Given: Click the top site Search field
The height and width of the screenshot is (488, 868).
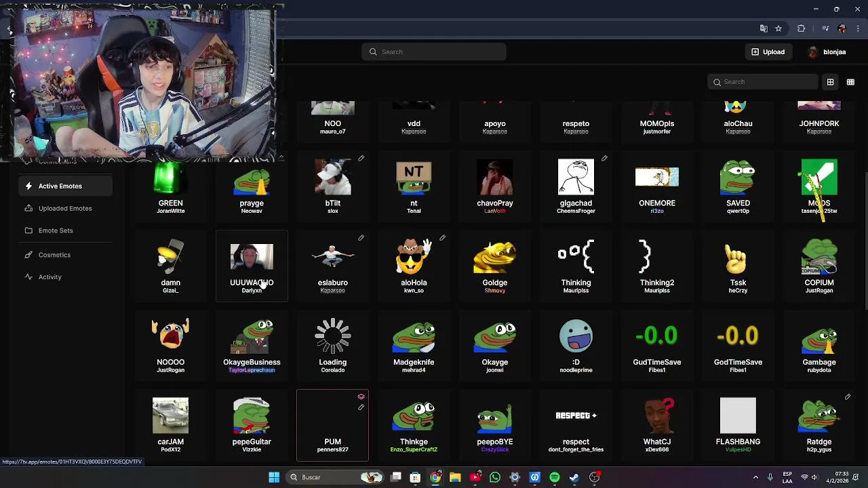Looking at the screenshot, I should coord(434,52).
